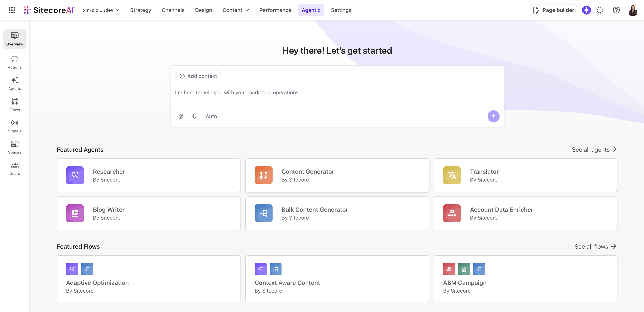Follow the See all agents link
The height and width of the screenshot is (312, 644).
(x=594, y=149)
